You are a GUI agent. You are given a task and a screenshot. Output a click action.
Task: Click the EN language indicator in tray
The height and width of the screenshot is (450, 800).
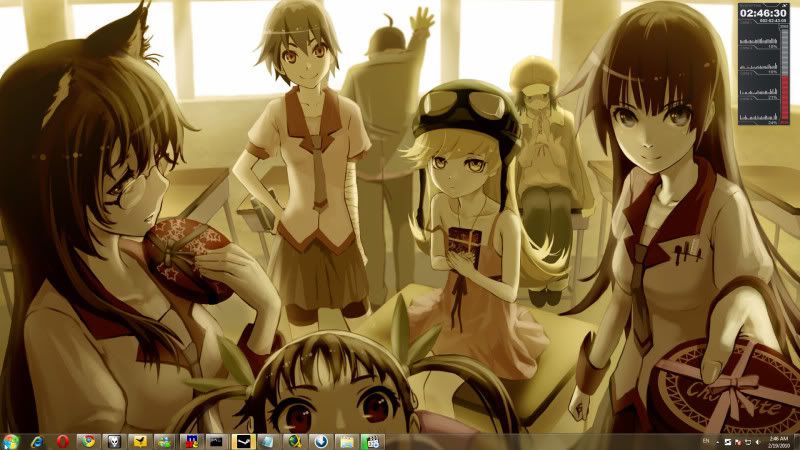(706, 441)
